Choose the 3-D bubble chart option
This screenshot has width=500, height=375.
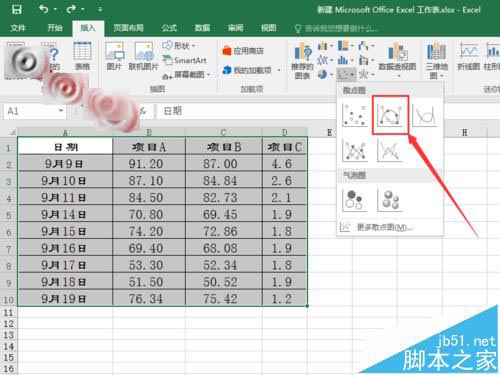[390, 200]
